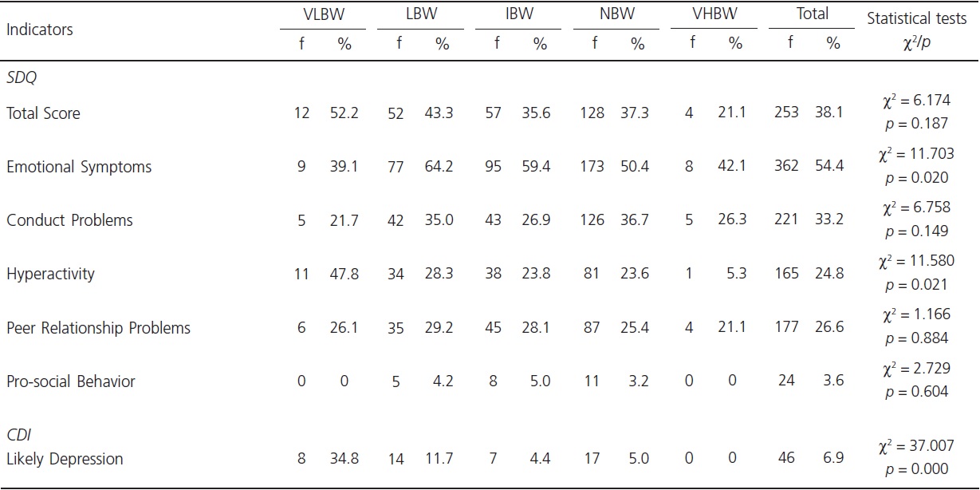Screen dimensions: 980x490
Task: Click the Total Score row label
Action: pyautogui.click(x=43, y=113)
